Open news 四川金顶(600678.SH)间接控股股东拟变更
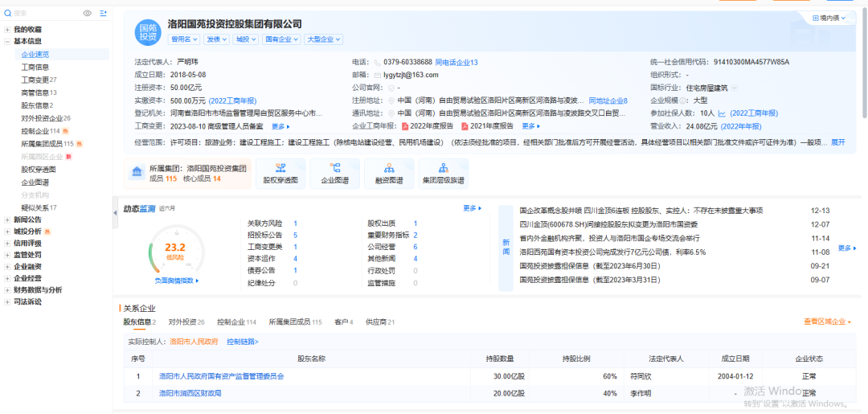 click(x=608, y=224)
